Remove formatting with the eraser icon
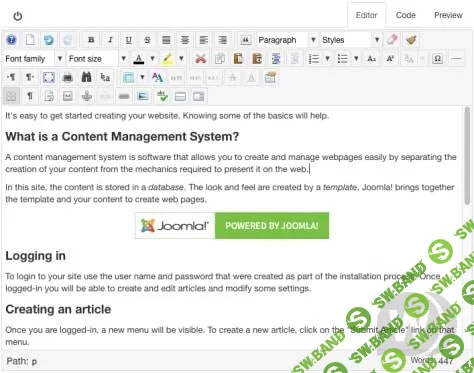The image size is (474, 373). pos(392,40)
